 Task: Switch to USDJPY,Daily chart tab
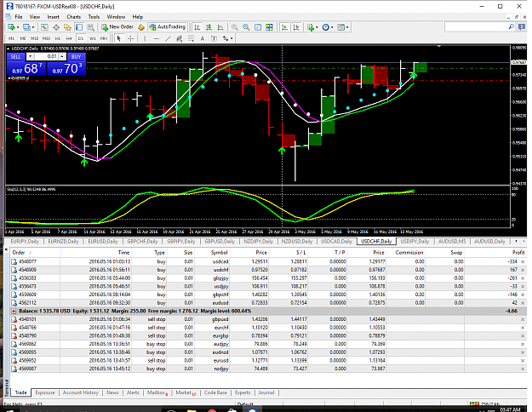point(415,241)
